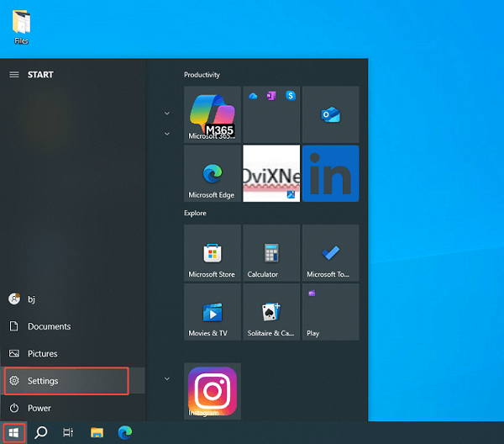Expand the topmost app list chevron
504x444 pixels.
tap(167, 114)
